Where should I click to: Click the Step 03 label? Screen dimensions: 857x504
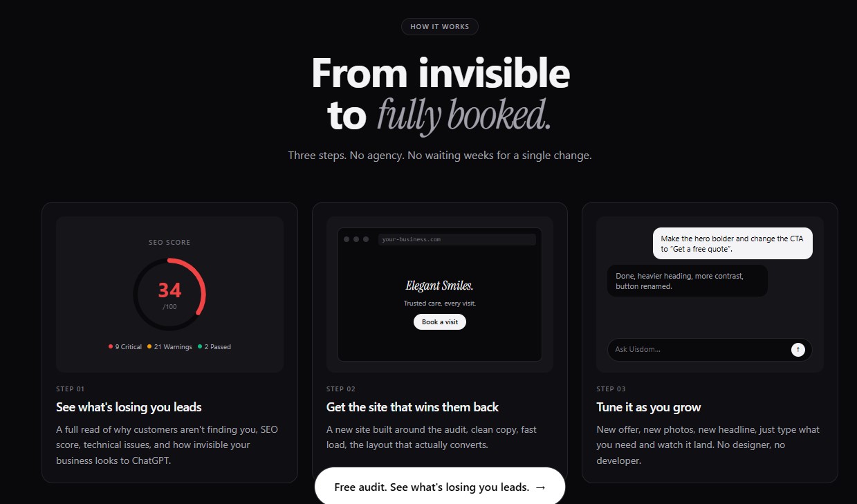pos(611,389)
